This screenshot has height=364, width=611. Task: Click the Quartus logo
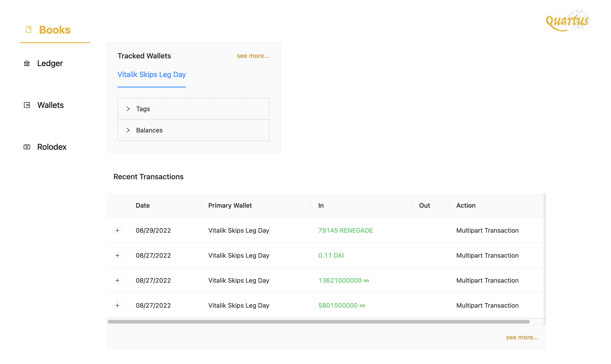pos(568,21)
